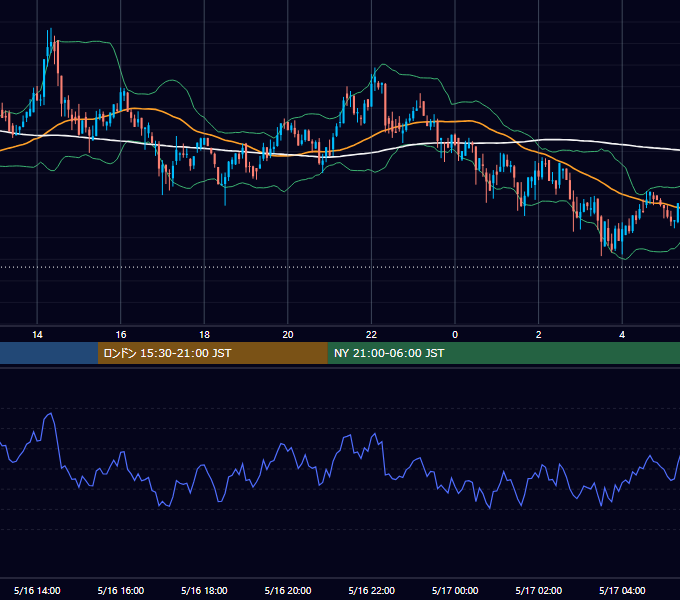The height and width of the screenshot is (600, 680).
Task: Click the 5/17 02:00 label on indicator axis
Action: pos(539,590)
